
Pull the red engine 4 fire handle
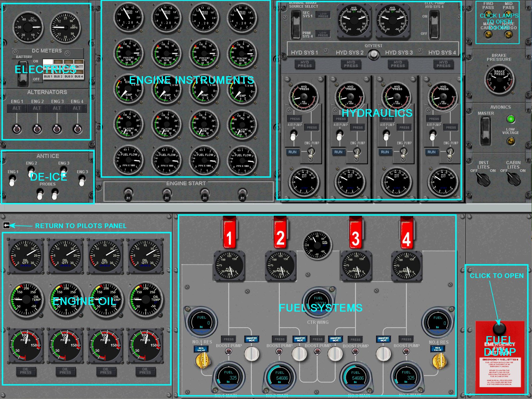[406, 233]
